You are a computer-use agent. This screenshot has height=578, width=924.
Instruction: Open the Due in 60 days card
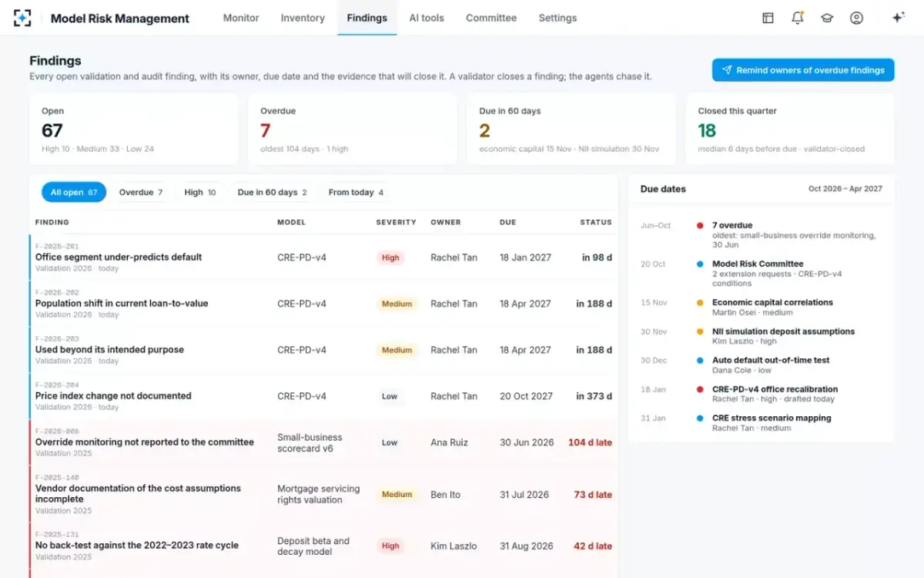tap(571, 129)
